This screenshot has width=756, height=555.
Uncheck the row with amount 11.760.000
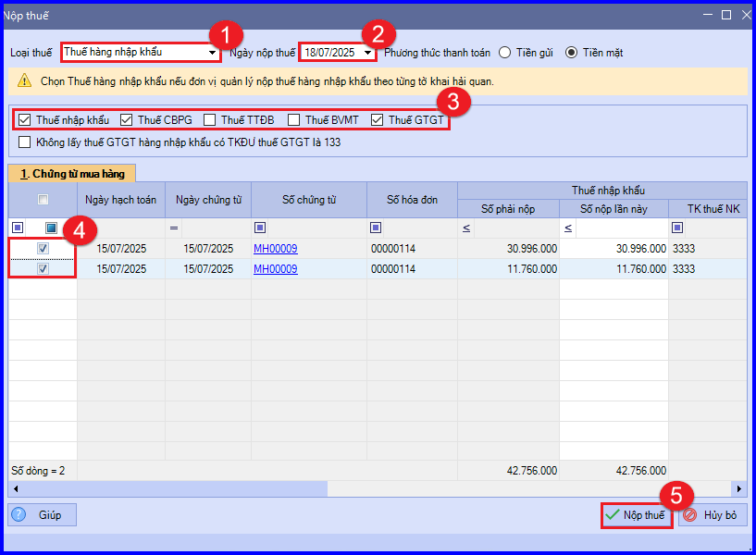pyautogui.click(x=43, y=269)
